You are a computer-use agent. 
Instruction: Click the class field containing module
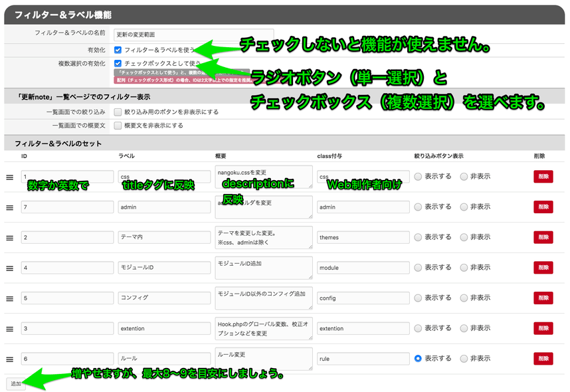pyautogui.click(x=363, y=268)
